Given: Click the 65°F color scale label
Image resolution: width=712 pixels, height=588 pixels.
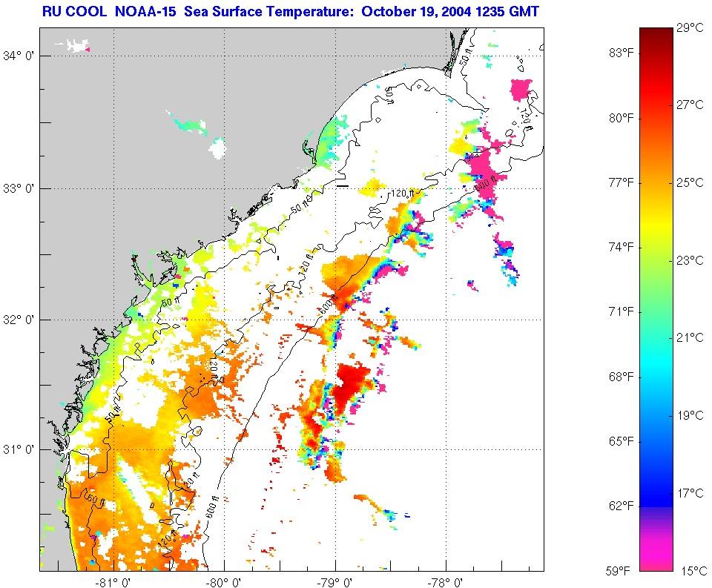Looking at the screenshot, I should click(621, 441).
